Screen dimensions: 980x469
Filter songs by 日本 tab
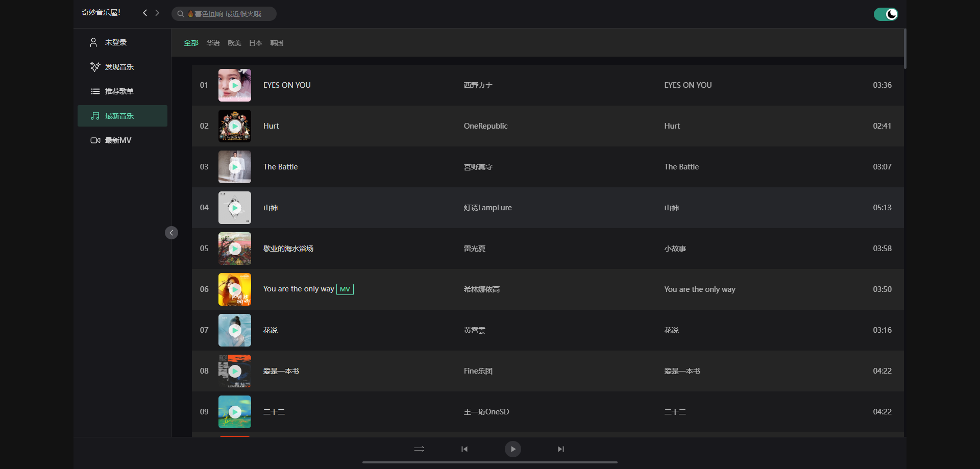pyautogui.click(x=255, y=43)
